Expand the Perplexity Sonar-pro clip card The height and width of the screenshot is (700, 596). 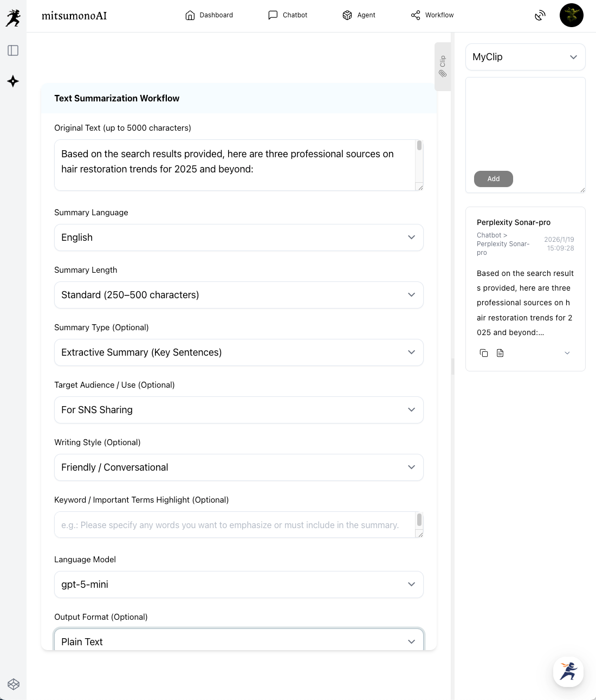[x=567, y=353]
